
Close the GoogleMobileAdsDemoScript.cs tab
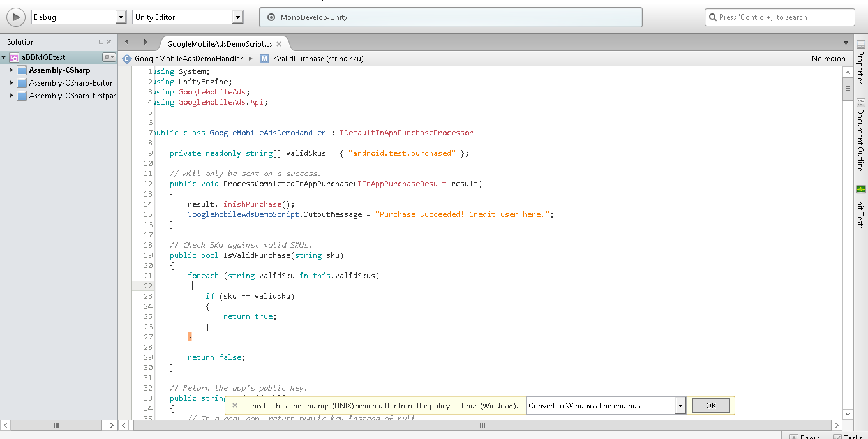pos(279,44)
